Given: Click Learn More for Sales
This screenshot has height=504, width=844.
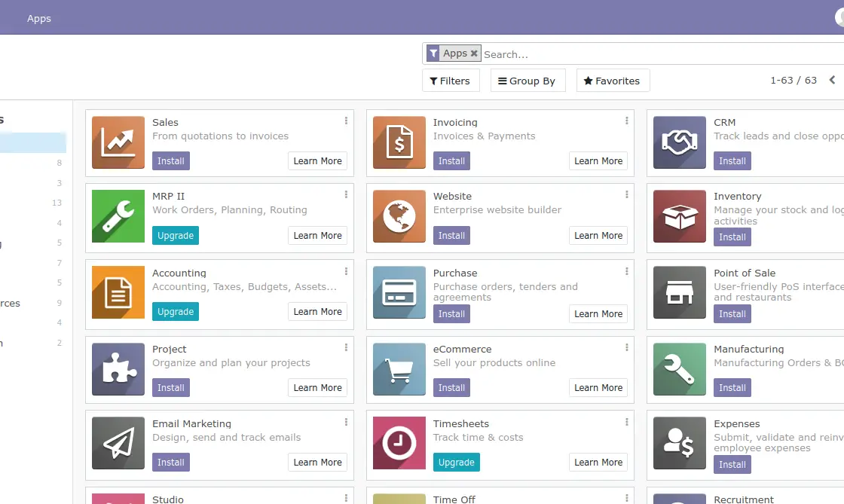Looking at the screenshot, I should (x=317, y=160).
